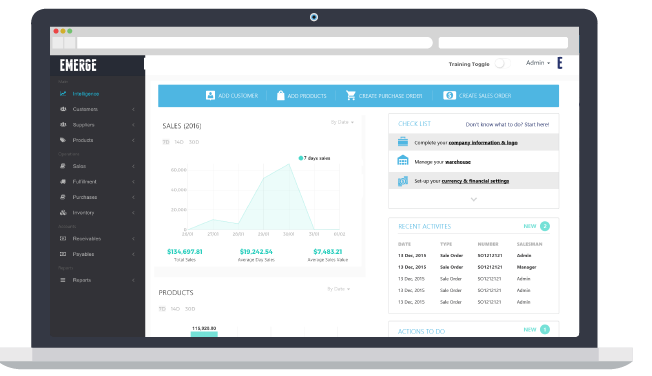Click the company information briefcase icon
Screen dimensions: 652x376
pos(403,142)
